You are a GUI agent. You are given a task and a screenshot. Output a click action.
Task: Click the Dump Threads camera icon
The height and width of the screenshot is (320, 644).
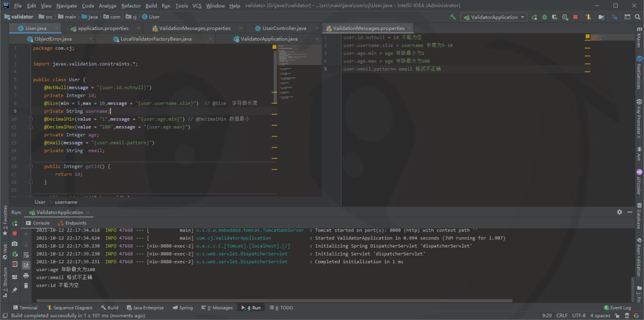pos(15,244)
